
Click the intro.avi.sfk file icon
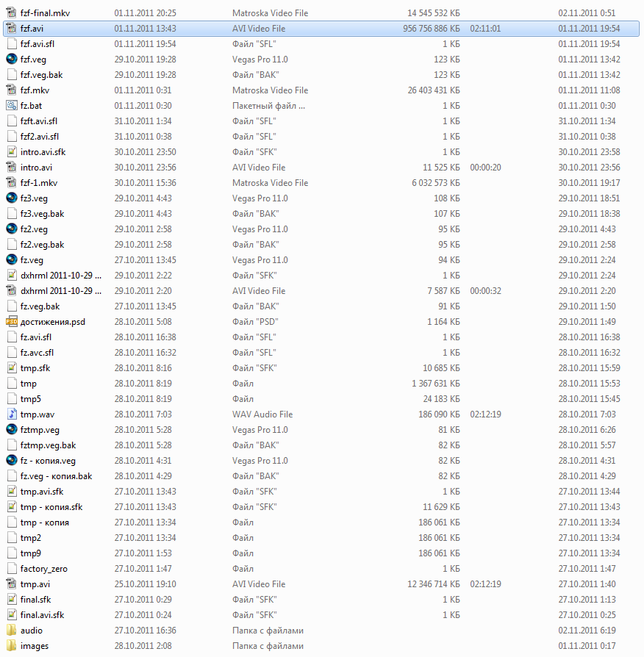(x=12, y=151)
